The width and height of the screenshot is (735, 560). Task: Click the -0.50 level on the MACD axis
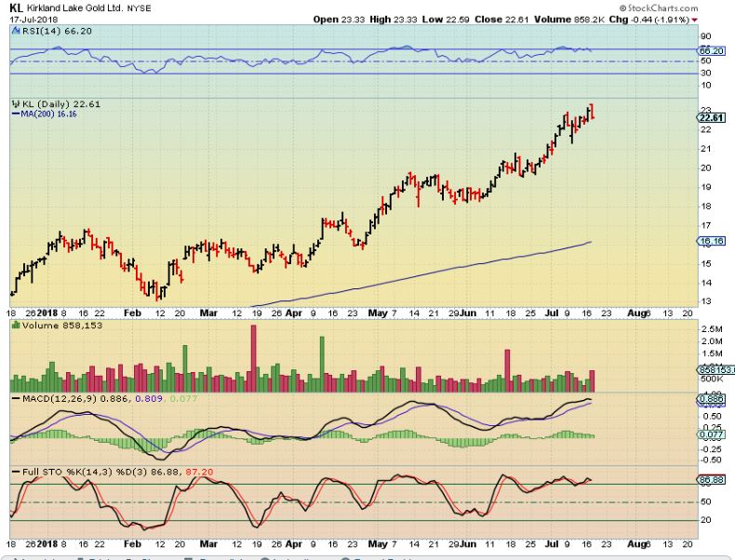click(712, 460)
